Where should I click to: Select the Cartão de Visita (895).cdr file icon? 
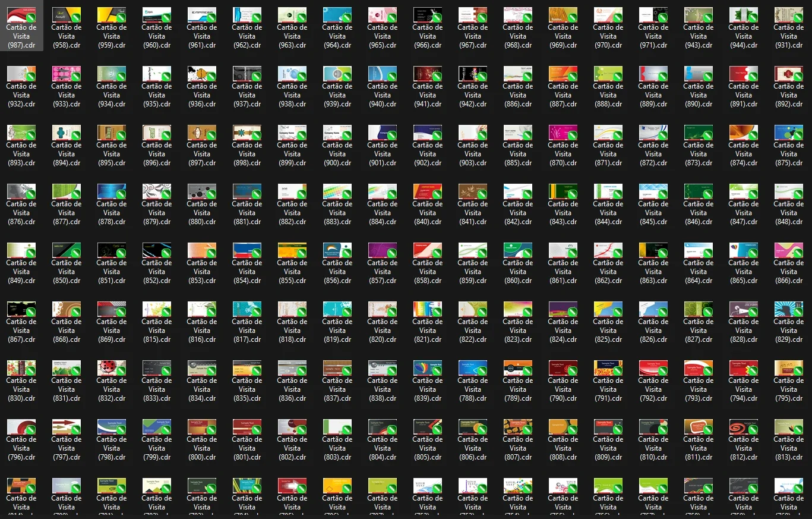(112, 133)
